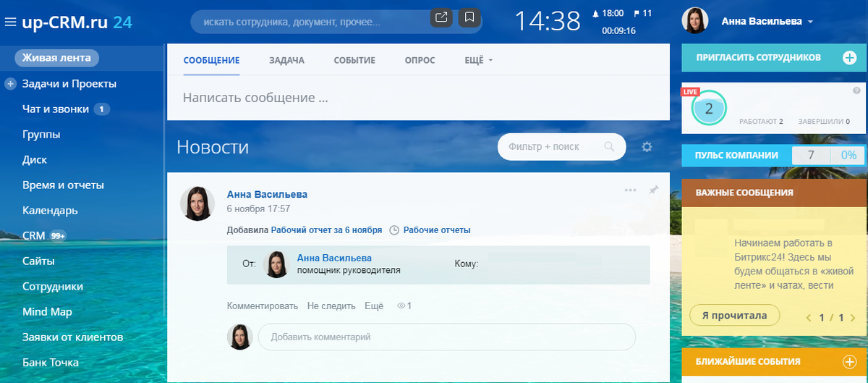868x383 pixels.
Task: Click the Я прочитала button
Action: tap(733, 316)
